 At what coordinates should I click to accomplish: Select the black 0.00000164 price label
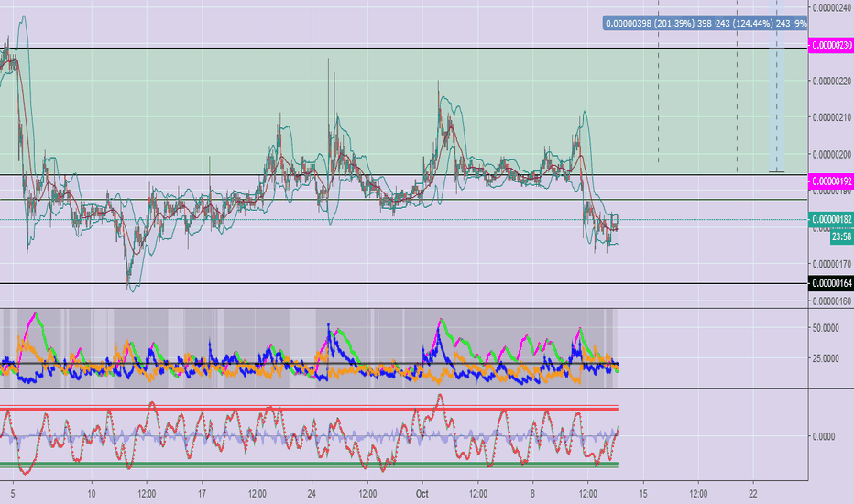(x=831, y=283)
